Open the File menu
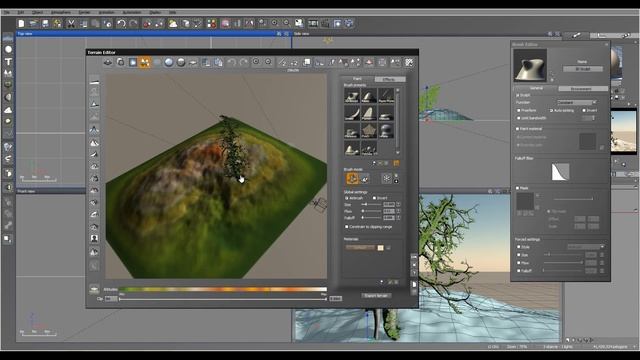Viewport: 640px width, 360px height. [x=7, y=13]
